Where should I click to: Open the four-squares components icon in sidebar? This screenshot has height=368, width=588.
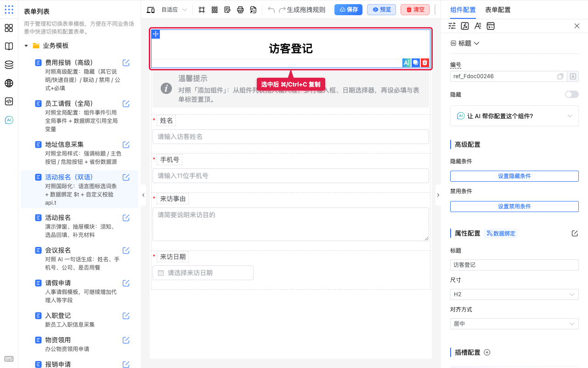[9, 28]
